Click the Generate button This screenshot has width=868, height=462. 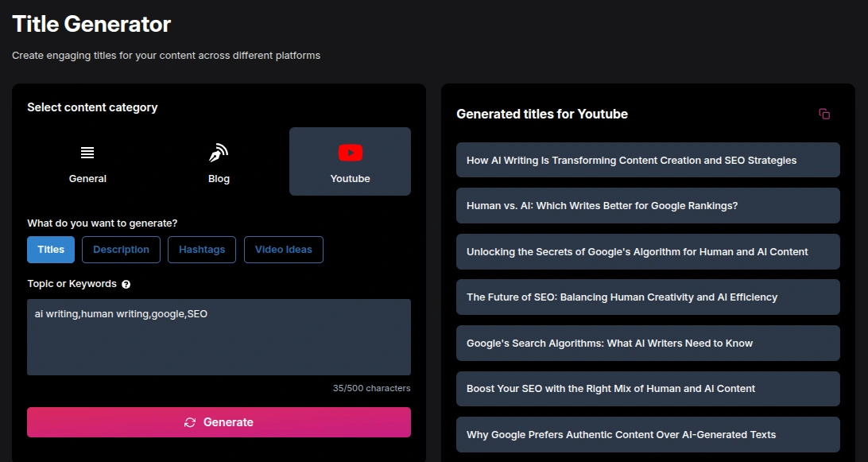pyautogui.click(x=219, y=422)
